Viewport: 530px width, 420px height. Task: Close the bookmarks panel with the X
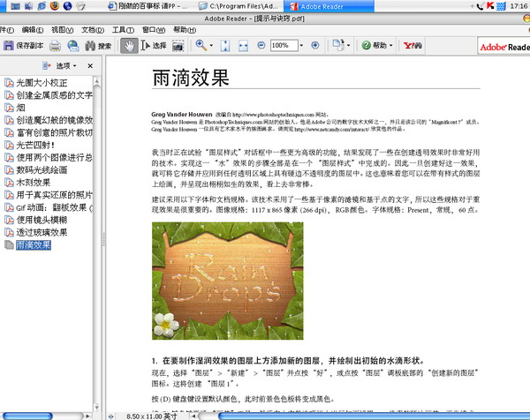(90, 66)
